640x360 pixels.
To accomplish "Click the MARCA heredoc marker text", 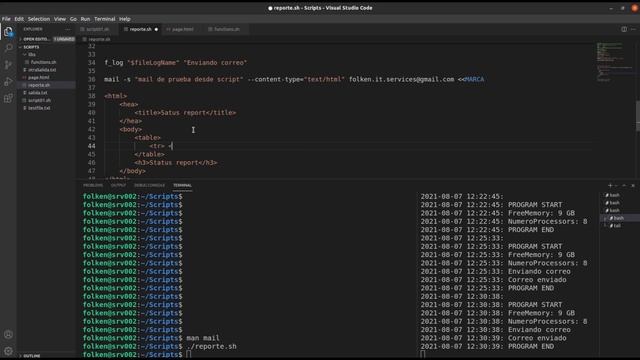I will [x=474, y=79].
